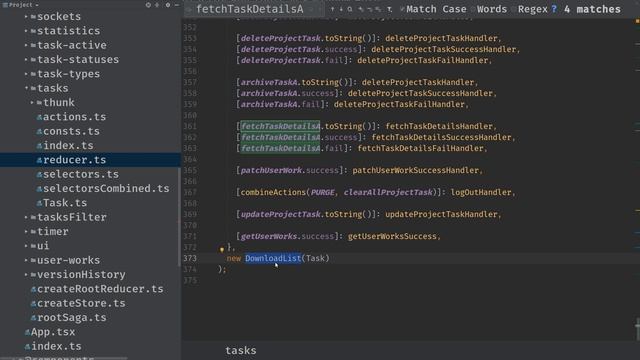This screenshot has height=360, width=640.
Task: Click the Task.ts file icon
Action: [39, 203]
